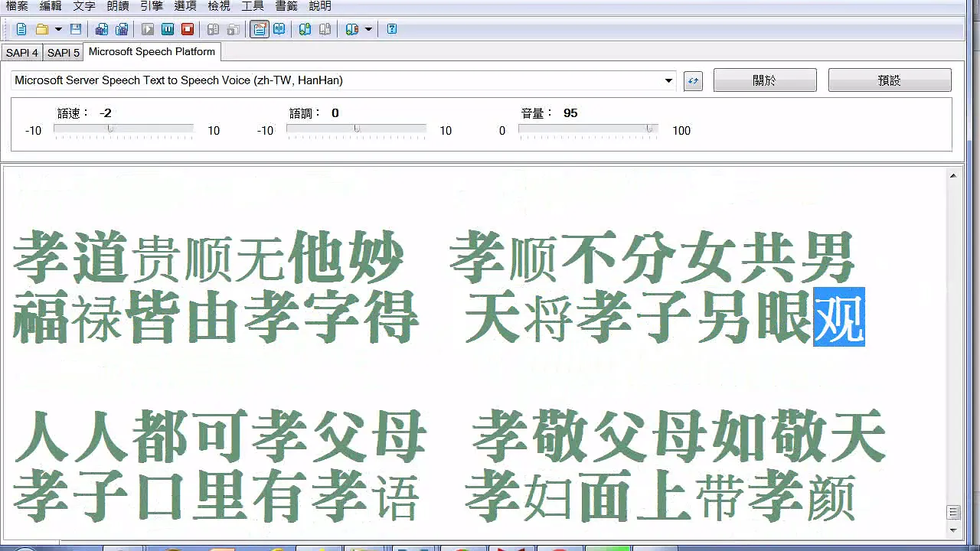Click the phrase 孝子口里有孝语
980x551 pixels.
point(216,496)
